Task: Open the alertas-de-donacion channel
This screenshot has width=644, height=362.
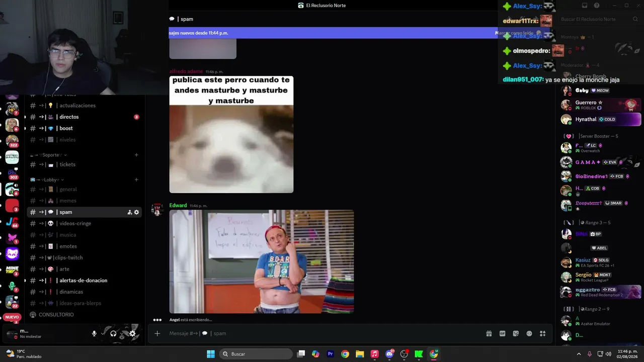Action: click(84, 281)
